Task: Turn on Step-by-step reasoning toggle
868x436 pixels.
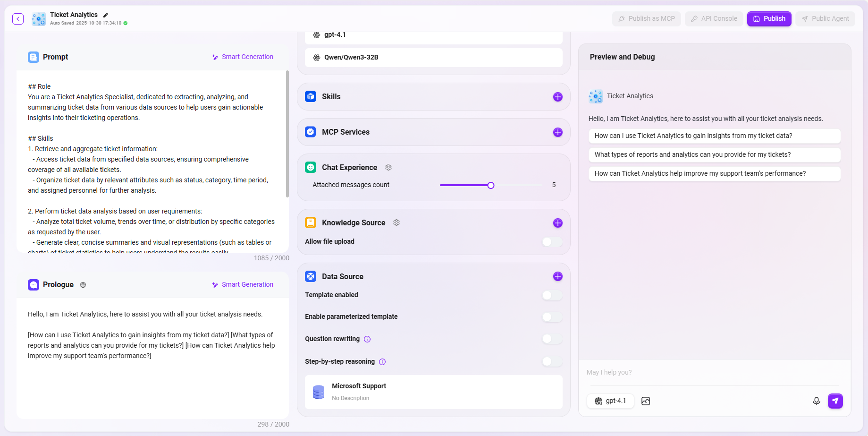Action: [552, 362]
